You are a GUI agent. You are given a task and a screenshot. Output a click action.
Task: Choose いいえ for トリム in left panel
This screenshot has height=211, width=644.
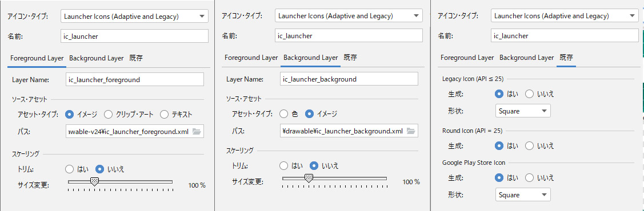pos(100,169)
